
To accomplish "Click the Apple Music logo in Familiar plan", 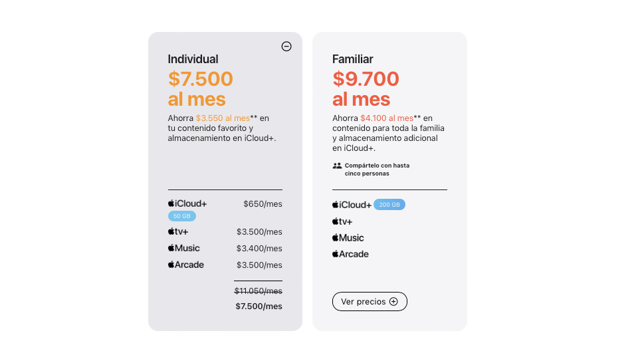I will tap(348, 238).
